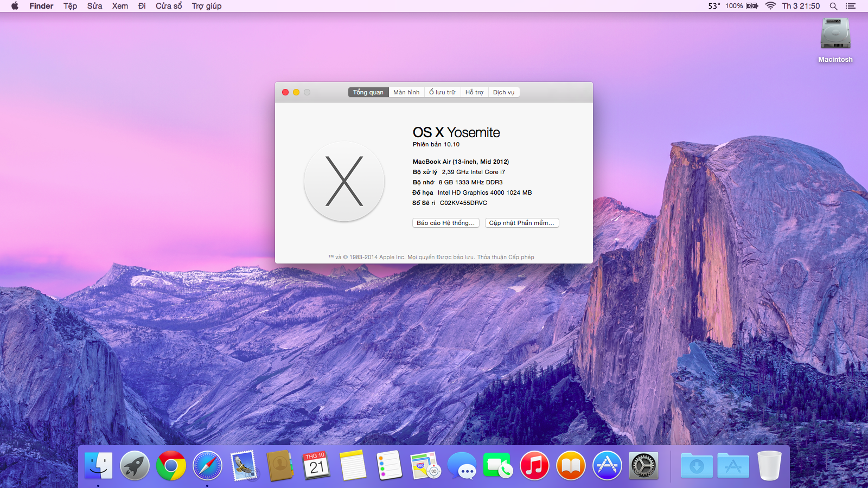
Task: Open Maps icon in the Dock
Action: pos(425,465)
